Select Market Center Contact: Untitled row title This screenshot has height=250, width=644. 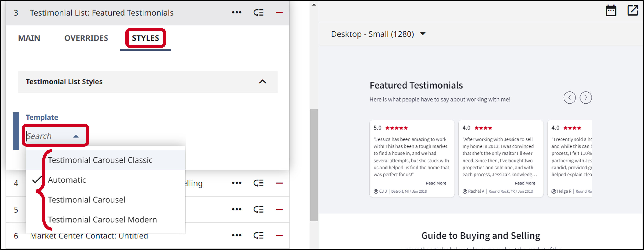[89, 236]
